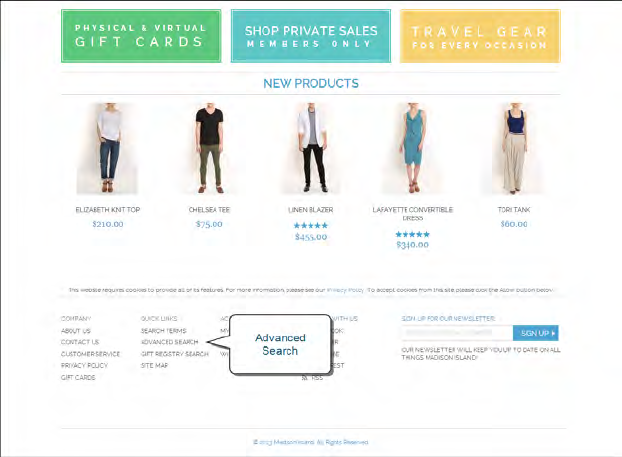The width and height of the screenshot is (622, 457).
Task: Open the Gift Cards promo banner
Action: 141,36
